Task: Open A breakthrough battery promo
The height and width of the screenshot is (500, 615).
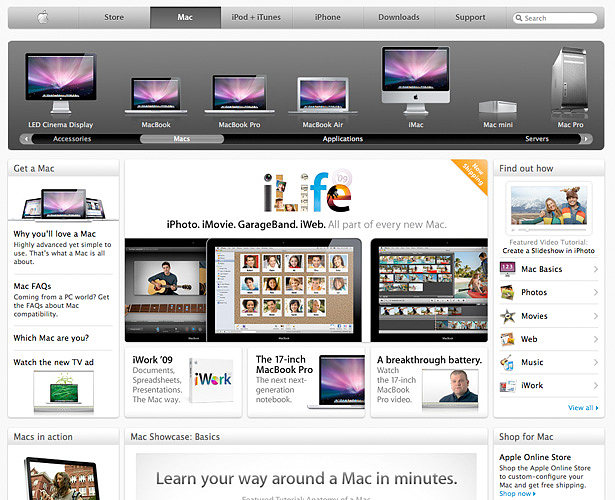Action: click(429, 360)
